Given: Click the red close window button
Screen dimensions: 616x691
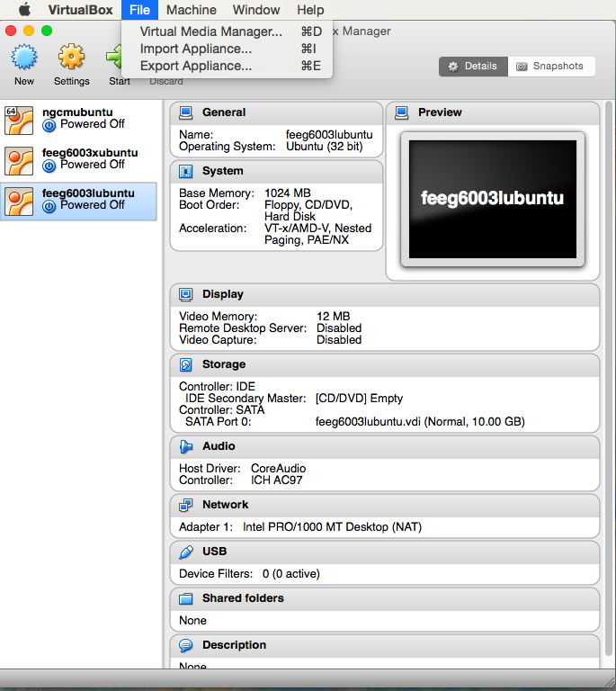Looking at the screenshot, I should coord(11,31).
